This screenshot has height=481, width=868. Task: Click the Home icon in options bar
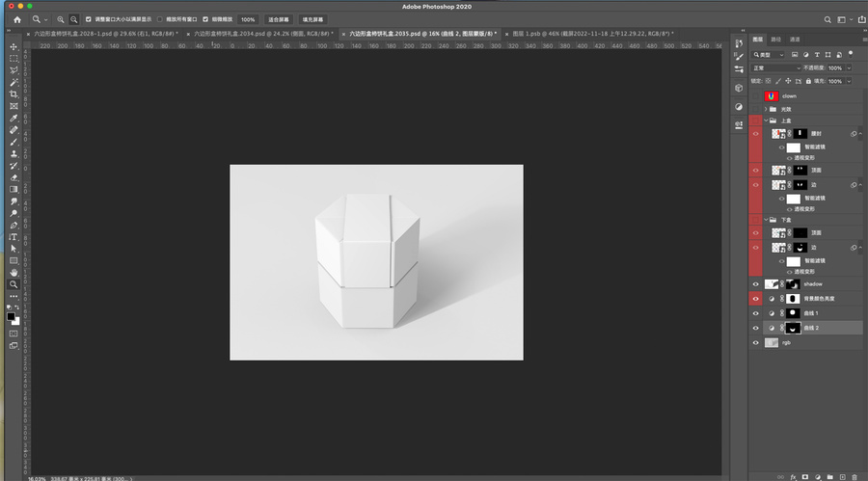(17, 19)
